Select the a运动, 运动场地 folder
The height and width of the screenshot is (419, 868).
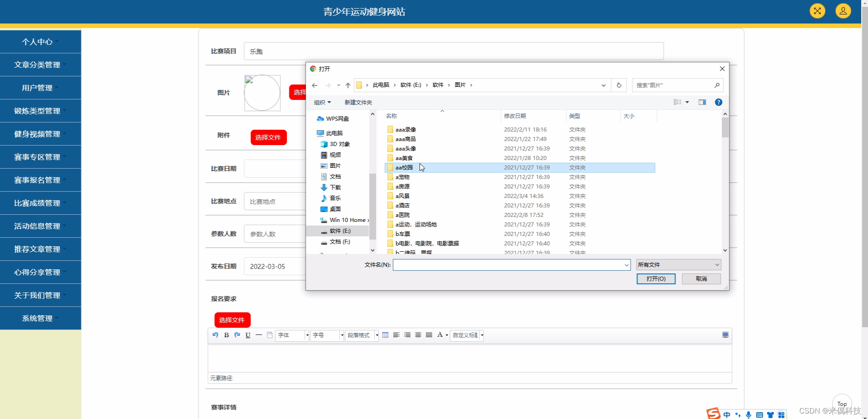click(x=520, y=225)
